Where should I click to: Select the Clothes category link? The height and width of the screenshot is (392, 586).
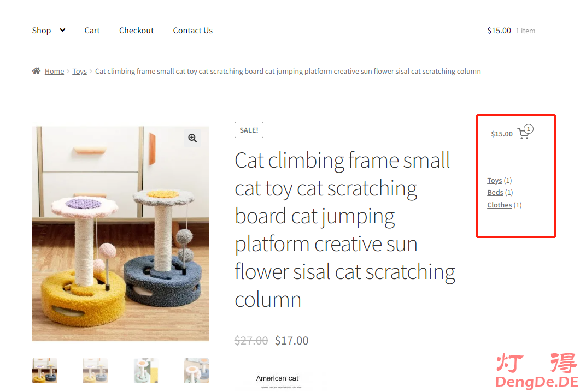coord(500,205)
